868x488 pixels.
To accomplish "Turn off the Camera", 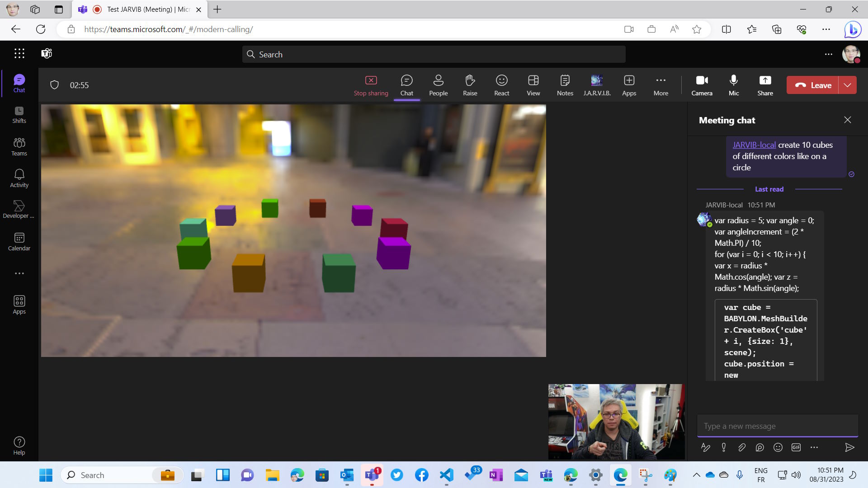I will tap(702, 85).
